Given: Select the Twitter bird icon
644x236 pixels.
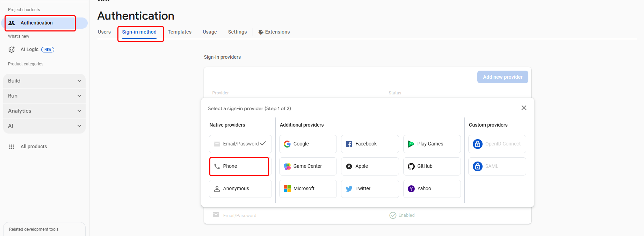Looking at the screenshot, I should point(349,189).
